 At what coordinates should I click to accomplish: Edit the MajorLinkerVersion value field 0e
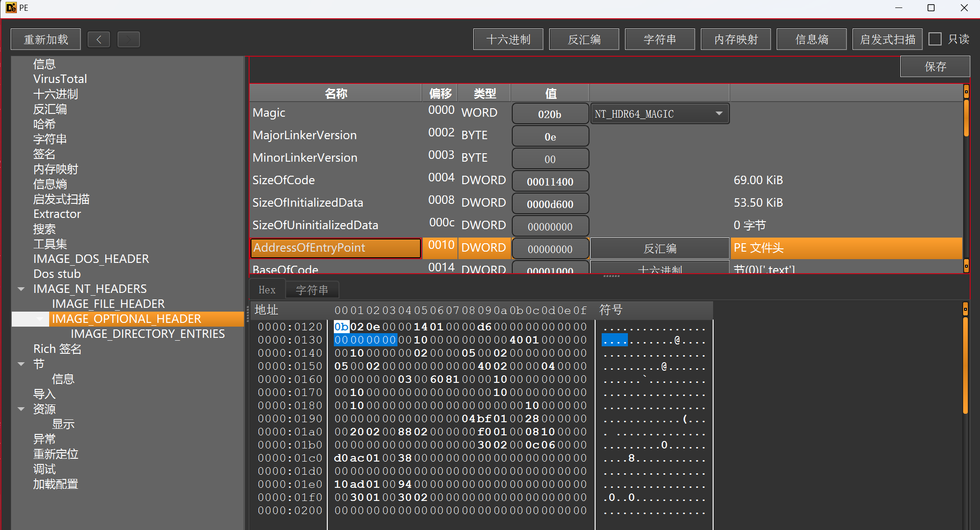tap(550, 136)
